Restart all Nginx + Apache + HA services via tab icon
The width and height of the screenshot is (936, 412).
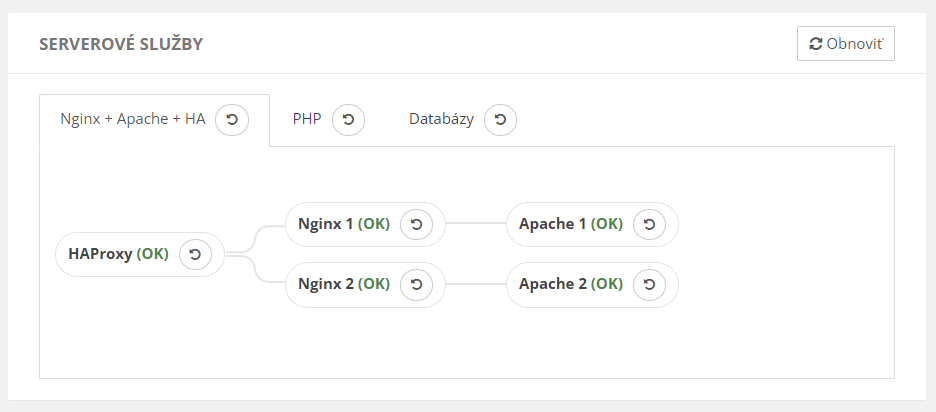(232, 119)
